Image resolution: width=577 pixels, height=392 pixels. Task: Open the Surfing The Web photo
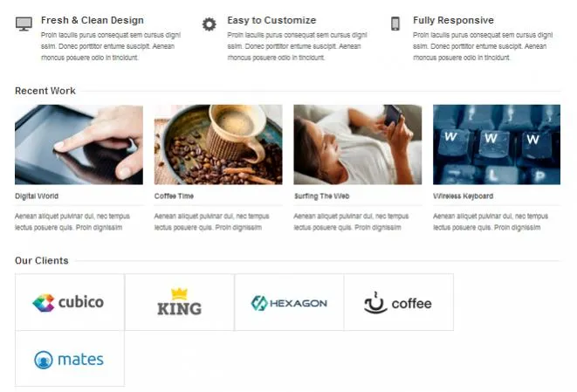pos(358,145)
